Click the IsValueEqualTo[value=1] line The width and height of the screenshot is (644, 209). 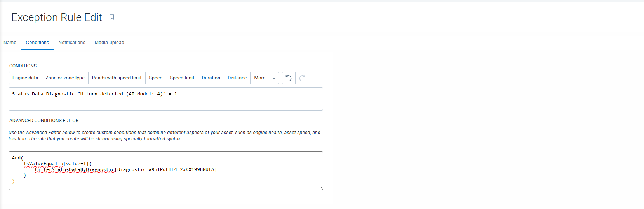tap(57, 164)
